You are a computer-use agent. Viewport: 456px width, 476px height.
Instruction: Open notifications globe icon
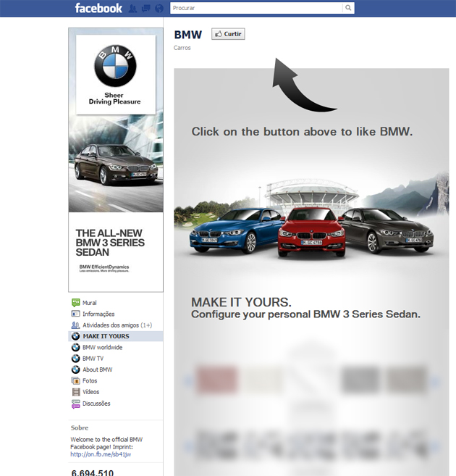point(159,9)
